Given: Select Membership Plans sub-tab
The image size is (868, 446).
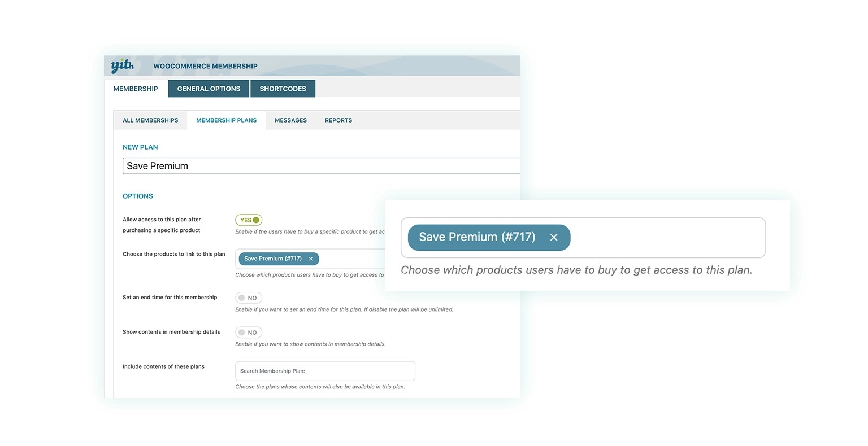Looking at the screenshot, I should point(227,120).
